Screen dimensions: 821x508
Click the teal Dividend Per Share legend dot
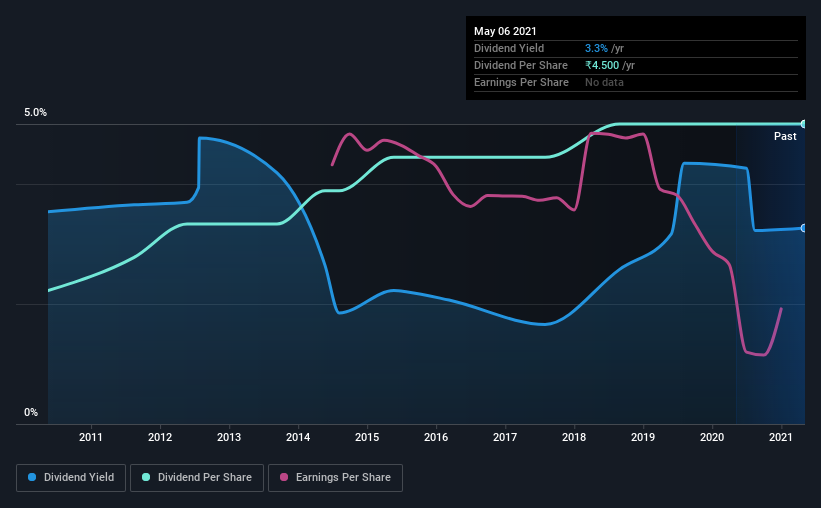(x=146, y=477)
